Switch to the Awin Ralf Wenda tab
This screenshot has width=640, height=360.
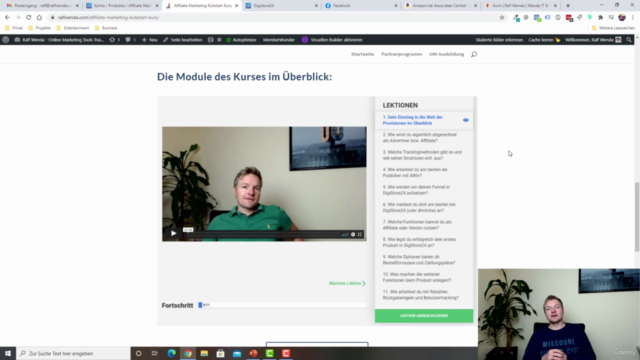(x=520, y=6)
